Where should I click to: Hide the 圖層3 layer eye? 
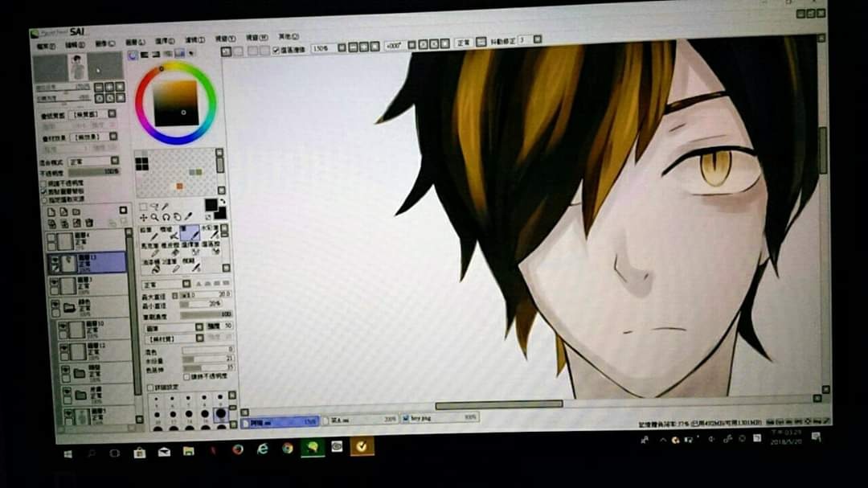pos(55,282)
